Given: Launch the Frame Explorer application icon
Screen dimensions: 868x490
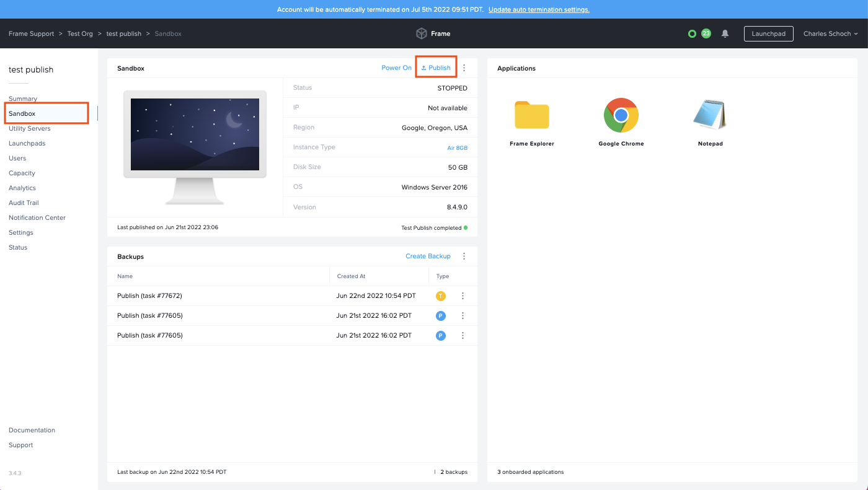Looking at the screenshot, I should 531,115.
